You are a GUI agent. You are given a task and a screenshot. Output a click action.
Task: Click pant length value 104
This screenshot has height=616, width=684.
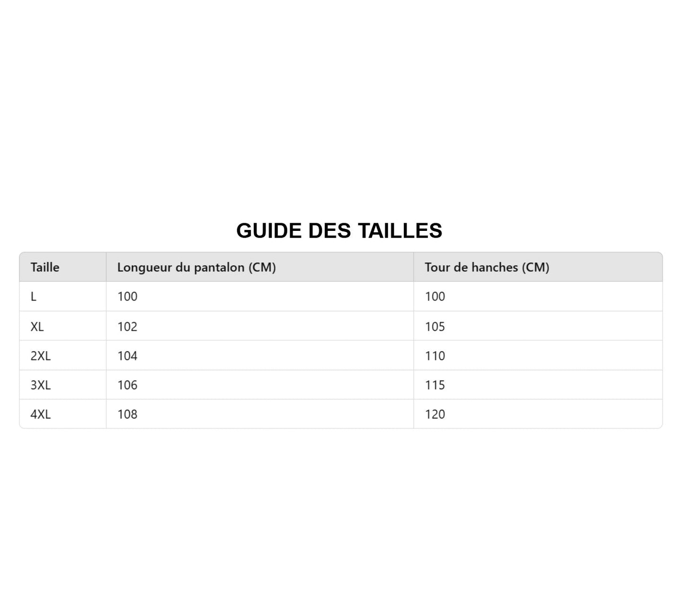(x=127, y=356)
